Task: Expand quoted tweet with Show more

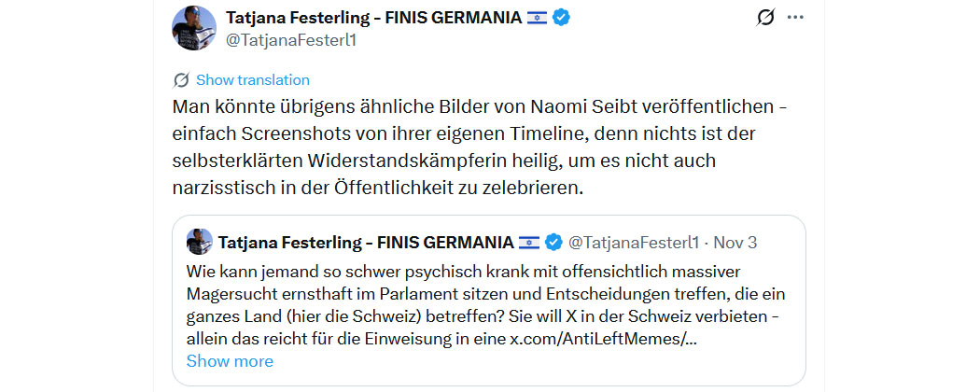Action: click(230, 361)
